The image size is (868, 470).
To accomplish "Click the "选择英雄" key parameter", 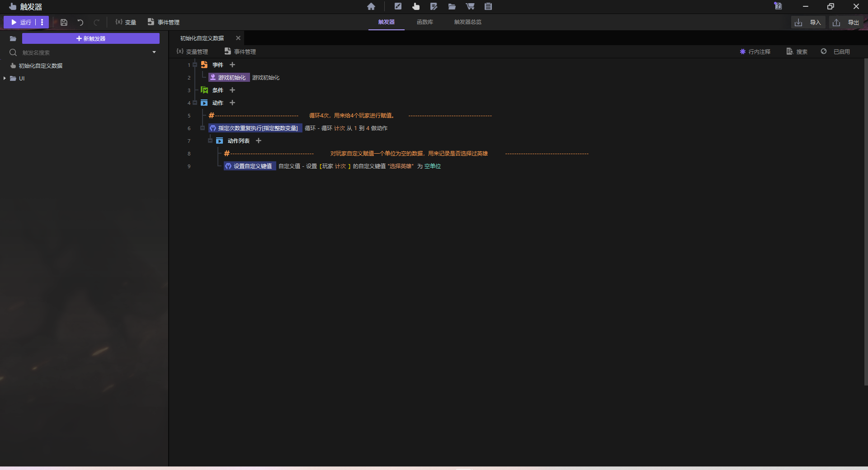I will 401,166.
